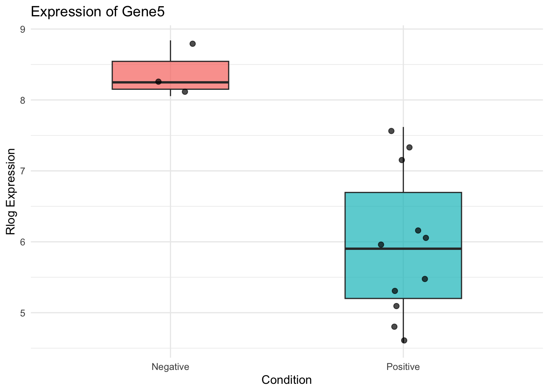Image resolution: width=549 pixels, height=392 pixels.
Task: Click the lowest data point in Negative group
Action: pos(185,91)
